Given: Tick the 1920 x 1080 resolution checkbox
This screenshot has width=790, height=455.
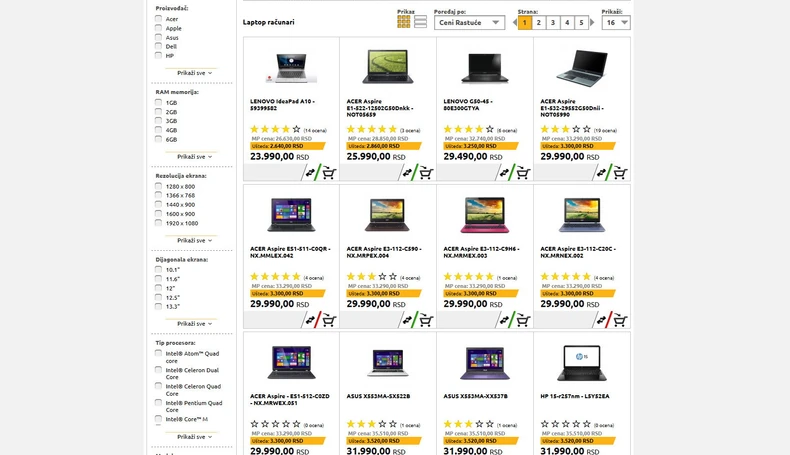Looking at the screenshot, I should click(158, 223).
